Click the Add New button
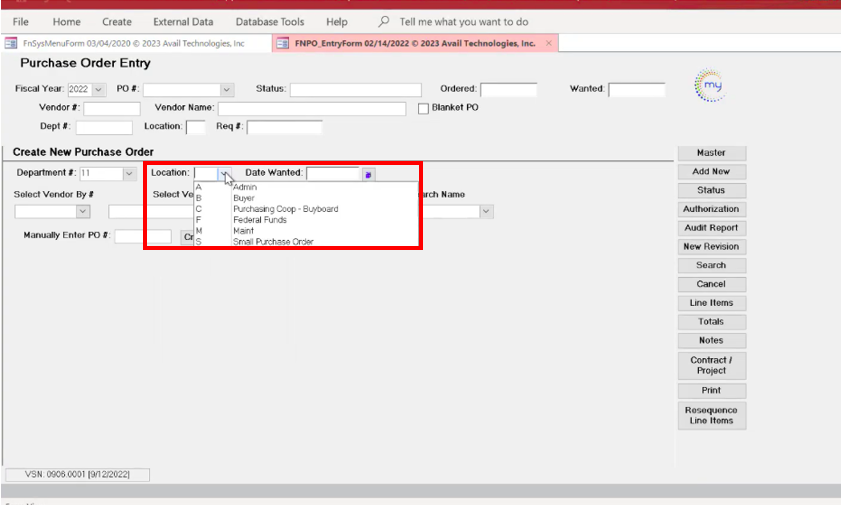Viewport: 841px width, 505px height. tap(711, 172)
